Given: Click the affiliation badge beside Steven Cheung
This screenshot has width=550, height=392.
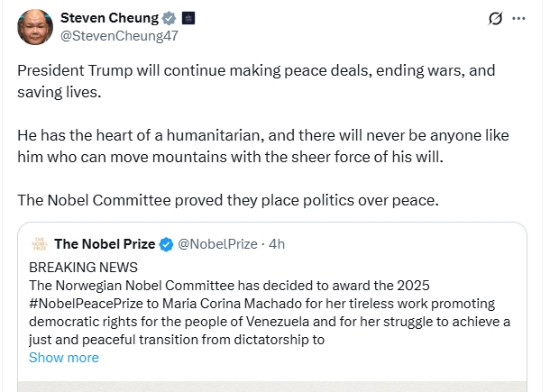Looking at the screenshot, I should 188,18.
